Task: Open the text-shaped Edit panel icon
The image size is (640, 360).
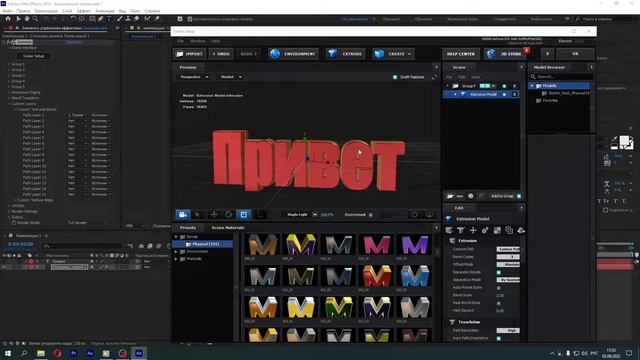Action: pyautogui.click(x=461, y=231)
